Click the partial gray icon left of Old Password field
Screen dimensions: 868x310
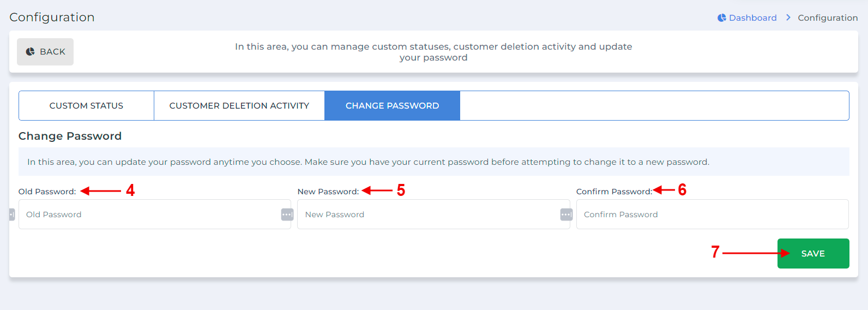pos(12,214)
